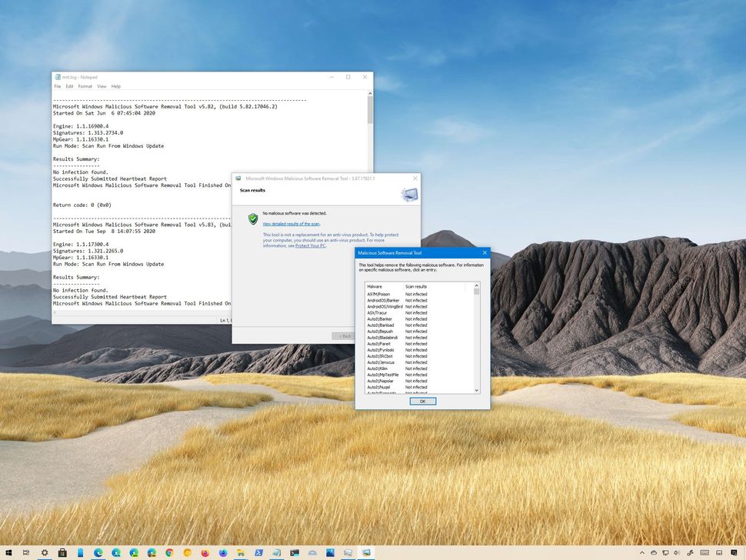The image size is (746, 560).
Task: Launch Google Chrome from the taskbar
Action: tap(168, 553)
